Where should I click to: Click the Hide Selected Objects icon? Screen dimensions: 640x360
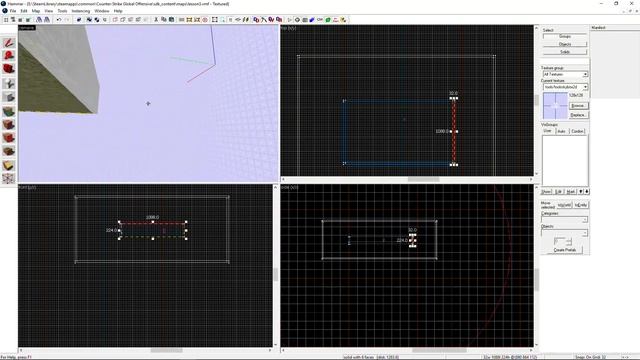[115, 20]
